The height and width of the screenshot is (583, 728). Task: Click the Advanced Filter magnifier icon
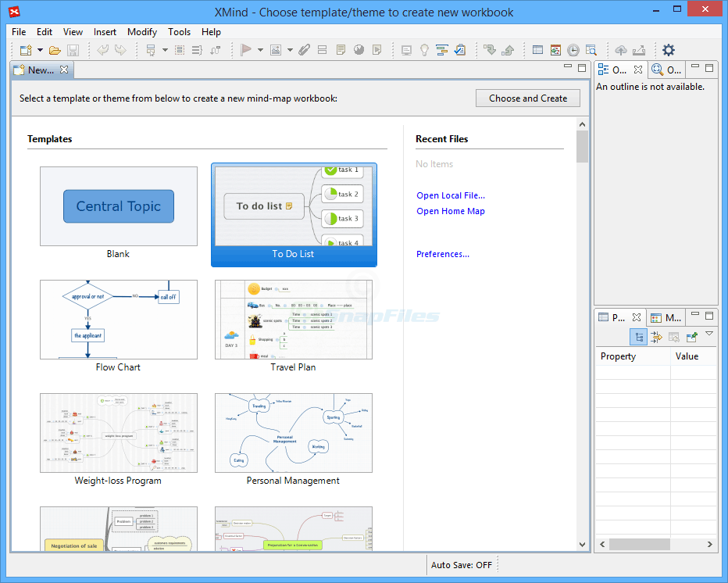[591, 50]
